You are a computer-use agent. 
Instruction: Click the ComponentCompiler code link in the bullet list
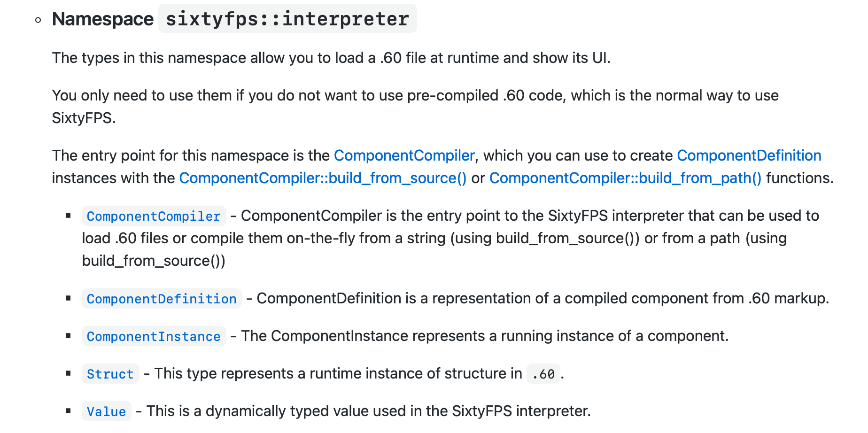click(x=154, y=216)
